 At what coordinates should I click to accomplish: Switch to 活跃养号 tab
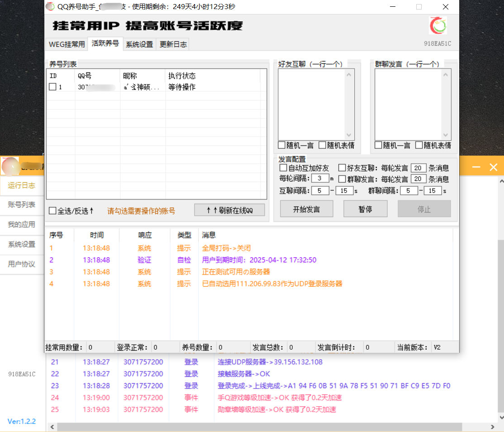105,43
